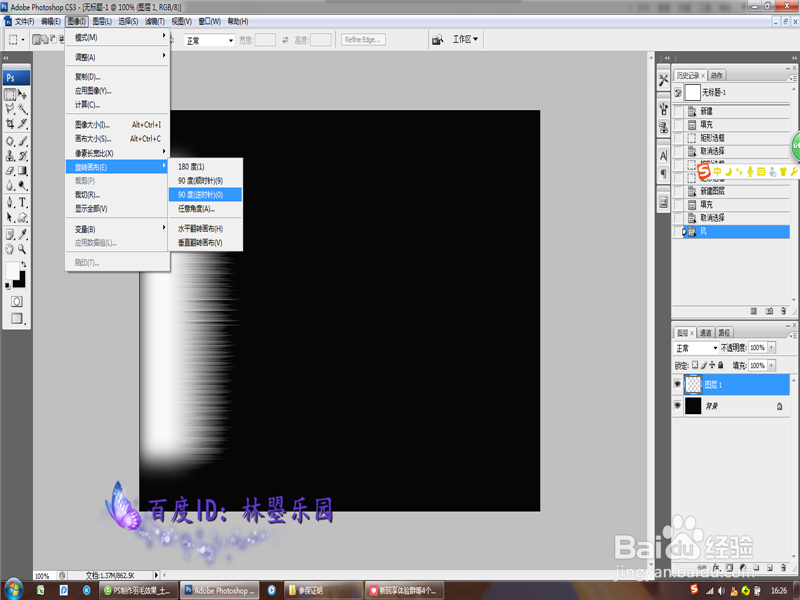Switch to the 通道 channels tab

(706, 333)
